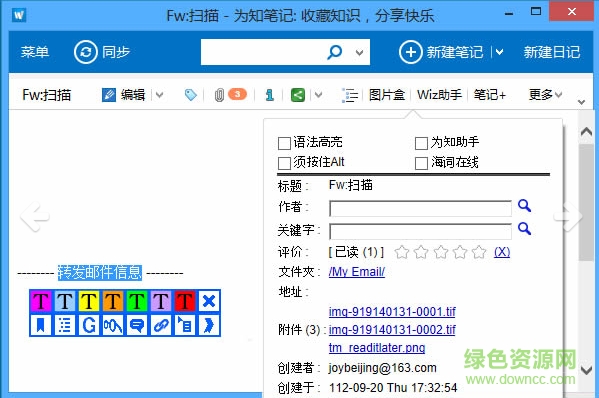The height and width of the screenshot is (398, 599).
Task: Click the document copy icon in floating toolbar
Action: (185, 325)
